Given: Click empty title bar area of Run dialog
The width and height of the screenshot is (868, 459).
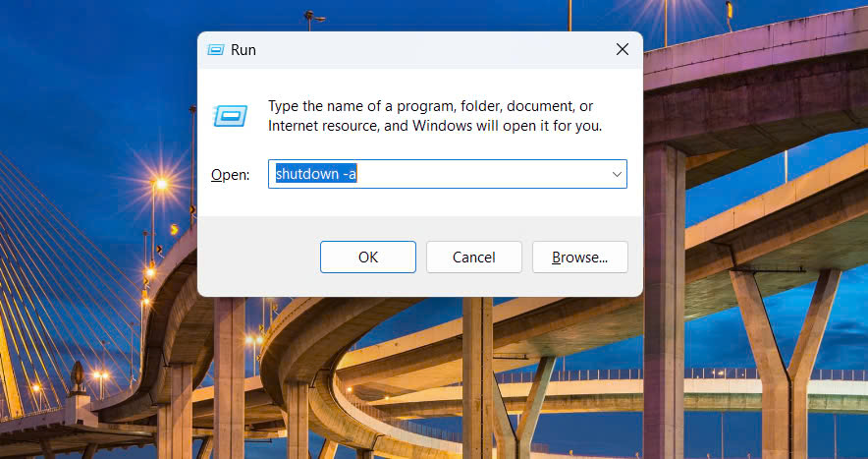Looking at the screenshot, I should (422, 49).
